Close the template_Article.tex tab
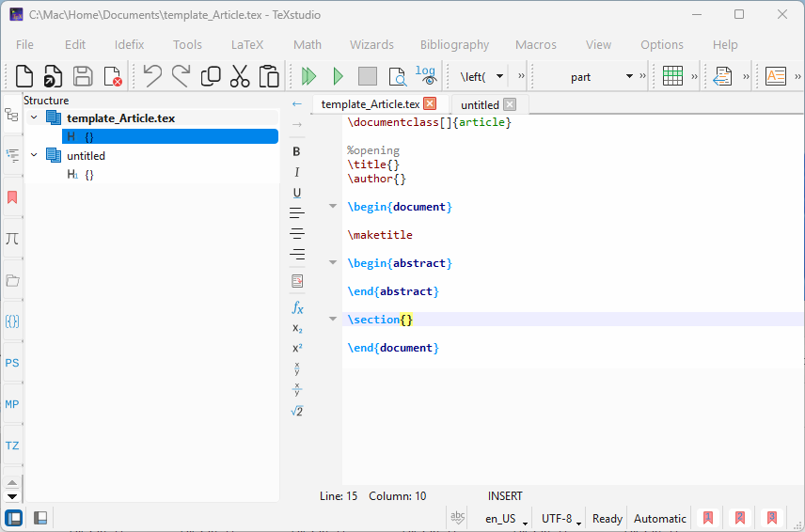Image resolution: width=805 pixels, height=532 pixels. pos(430,104)
